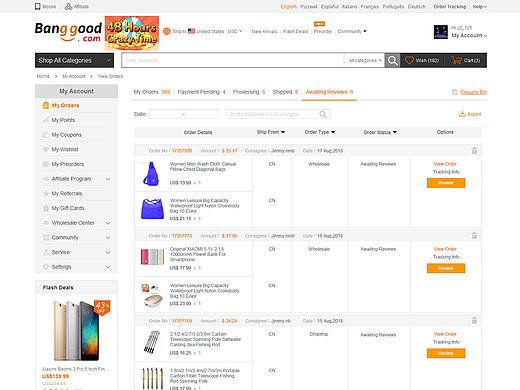The image size is (520, 390).
Task: Click the order search magnifier icon
Action: [323, 114]
